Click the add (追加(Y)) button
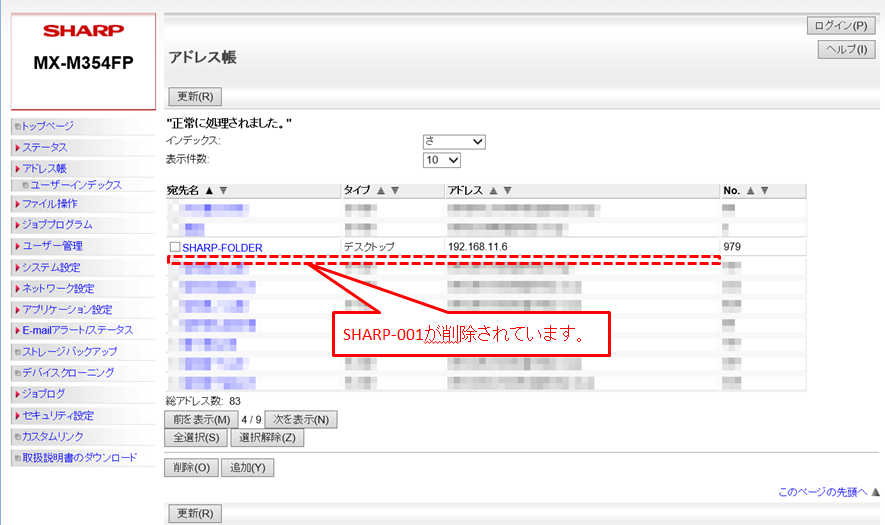The height and width of the screenshot is (525, 885). (x=248, y=467)
